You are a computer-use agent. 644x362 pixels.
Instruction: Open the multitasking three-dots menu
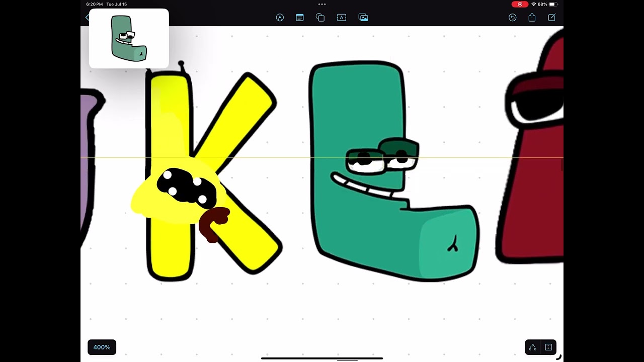[322, 5]
